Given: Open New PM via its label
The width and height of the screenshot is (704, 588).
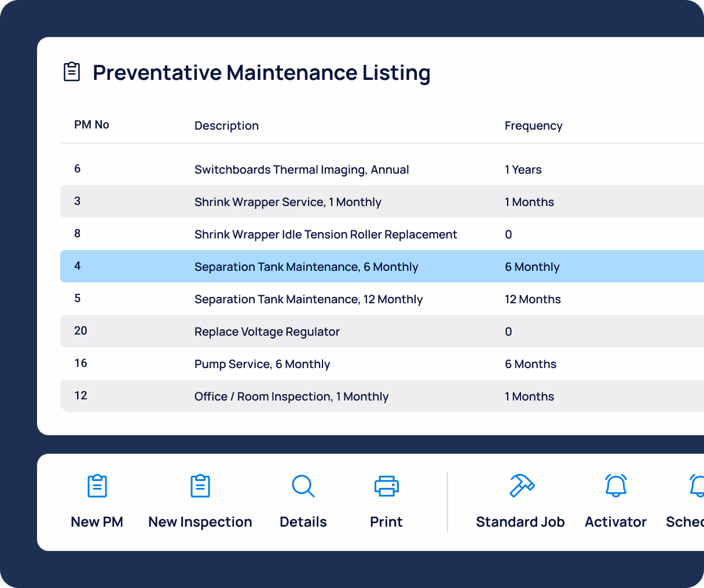Looking at the screenshot, I should click(97, 522).
